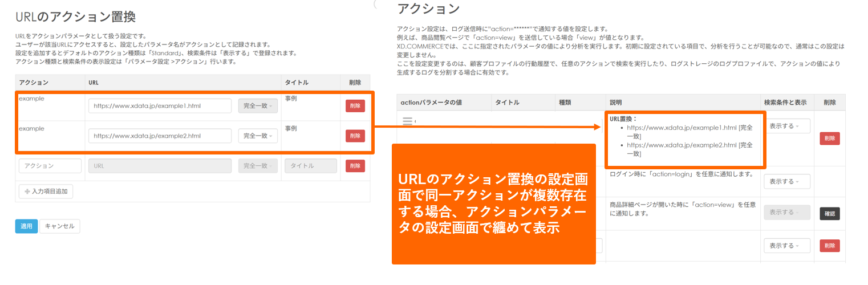Expand 完全一致 dropdown in the empty row

point(258,166)
